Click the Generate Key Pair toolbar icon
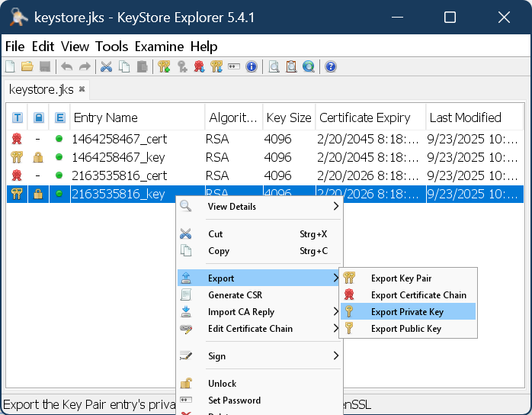Image resolution: width=532 pixels, height=415 pixels. click(x=164, y=66)
